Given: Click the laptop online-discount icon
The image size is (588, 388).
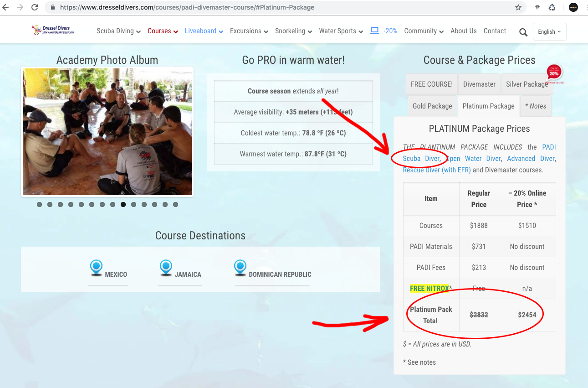Looking at the screenshot, I should point(375,31).
